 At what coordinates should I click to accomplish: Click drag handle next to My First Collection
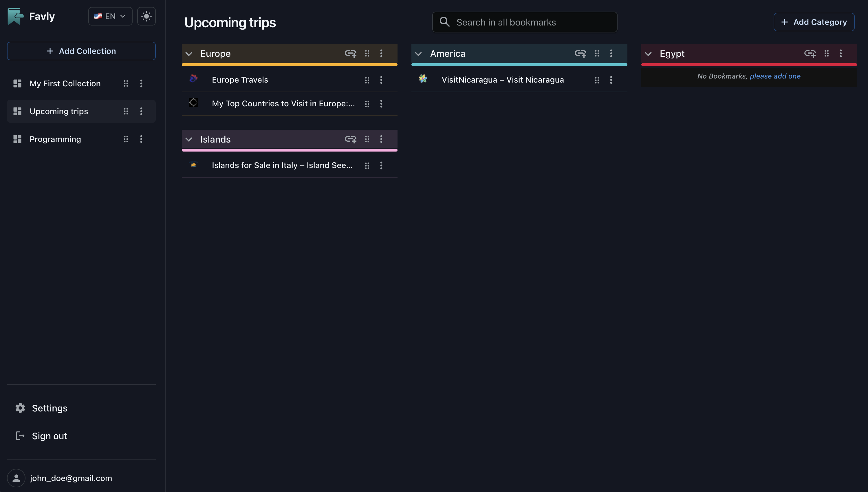pyautogui.click(x=126, y=83)
